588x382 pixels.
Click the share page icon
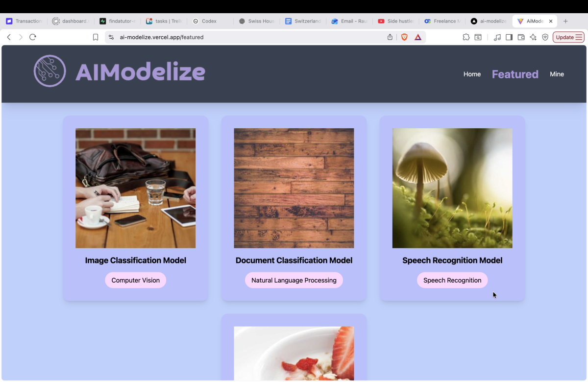click(x=390, y=37)
